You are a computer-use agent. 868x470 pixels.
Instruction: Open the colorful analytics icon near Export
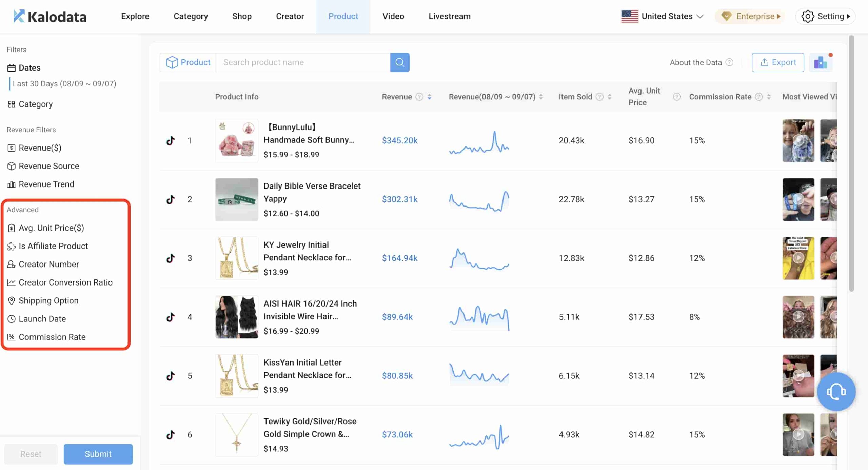pos(821,62)
